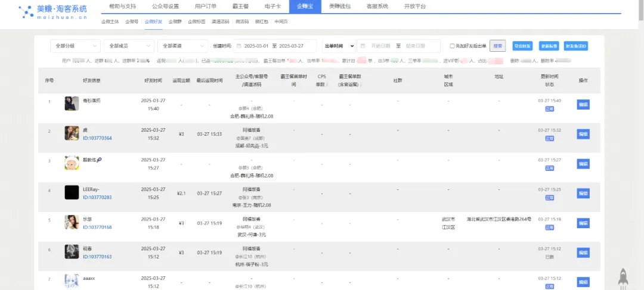644x290 pixels.
Task: Click the 结束日期 order date input
Action: tap(415, 46)
